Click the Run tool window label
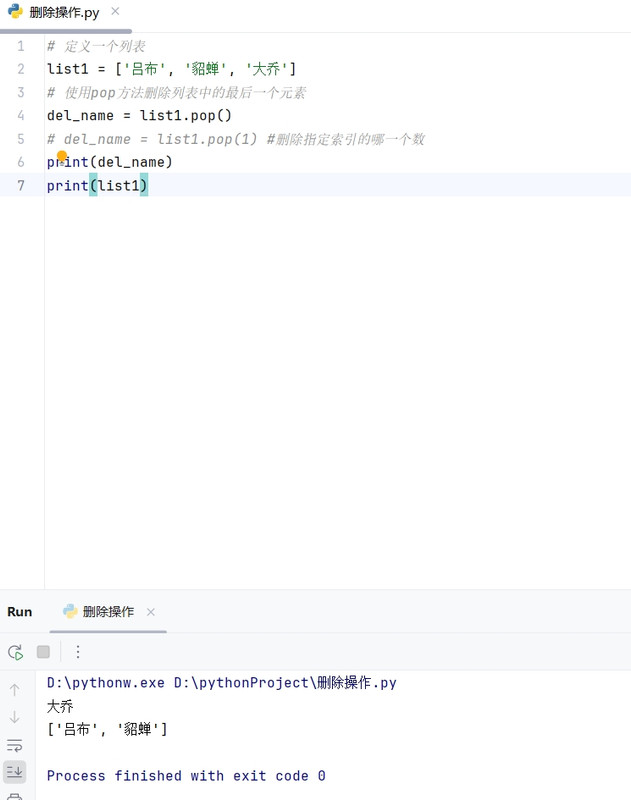The image size is (631, 800). coord(19,612)
